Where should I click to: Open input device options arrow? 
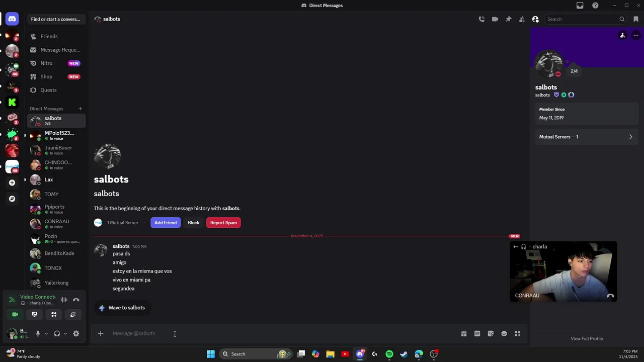46,333
